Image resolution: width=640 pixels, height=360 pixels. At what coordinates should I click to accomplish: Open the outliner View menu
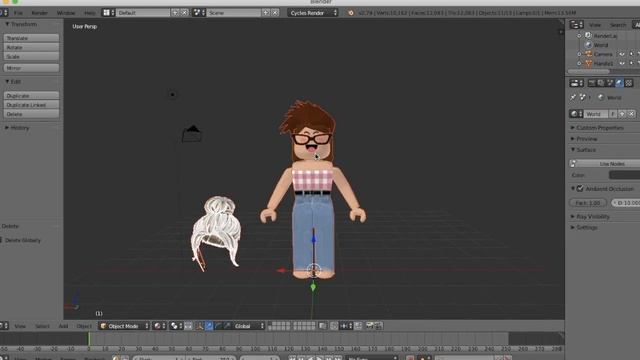pos(595,25)
